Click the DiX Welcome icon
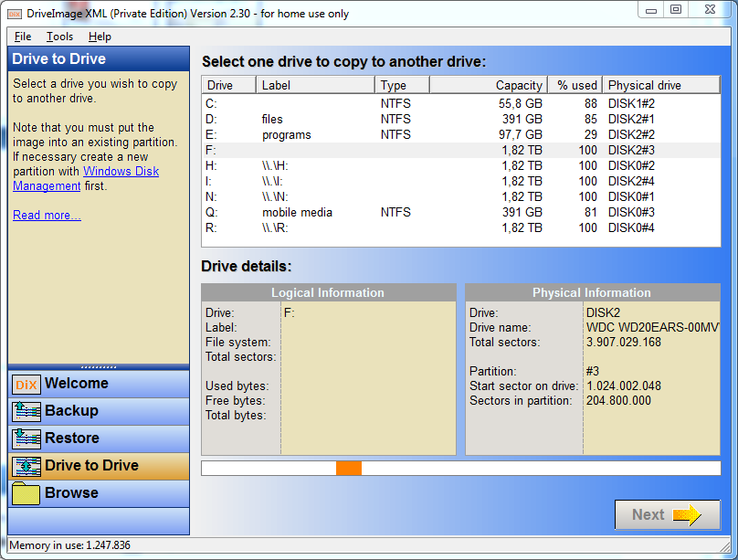The height and width of the screenshot is (560, 738). pyautogui.click(x=26, y=384)
